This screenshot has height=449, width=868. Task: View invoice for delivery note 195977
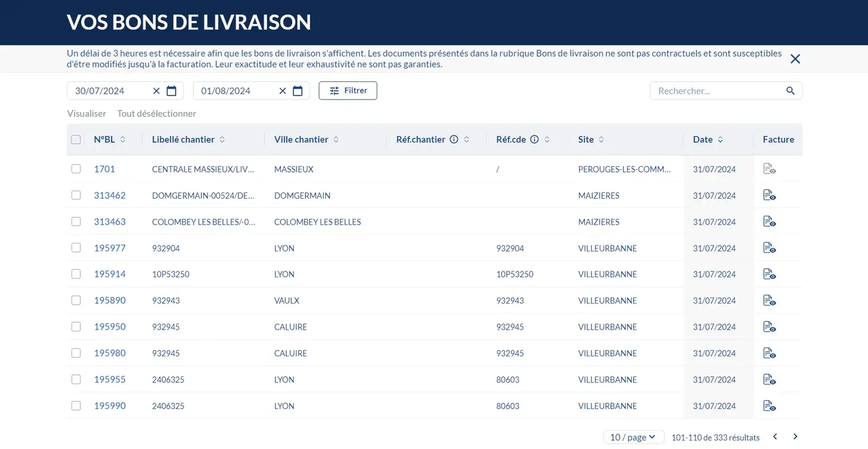(769, 248)
